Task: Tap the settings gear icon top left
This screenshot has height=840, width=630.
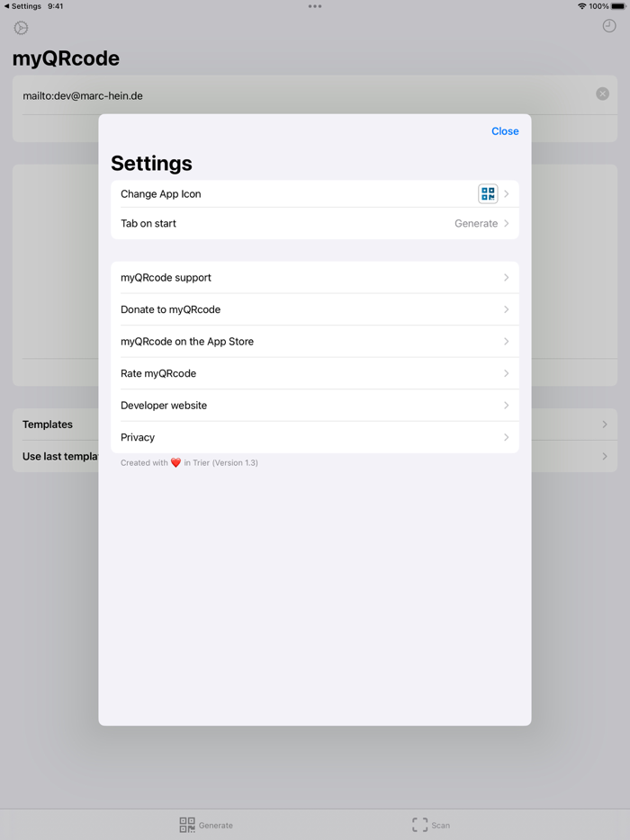Action: click(x=21, y=28)
